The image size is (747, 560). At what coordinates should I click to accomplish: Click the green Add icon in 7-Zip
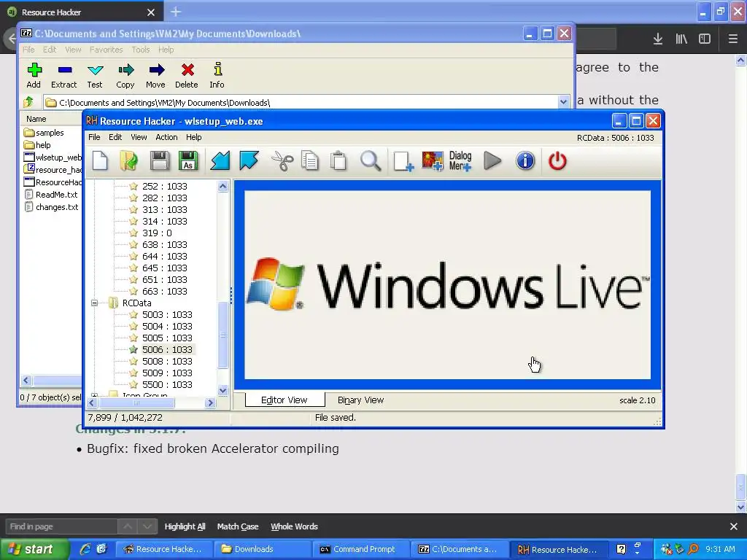[34, 75]
